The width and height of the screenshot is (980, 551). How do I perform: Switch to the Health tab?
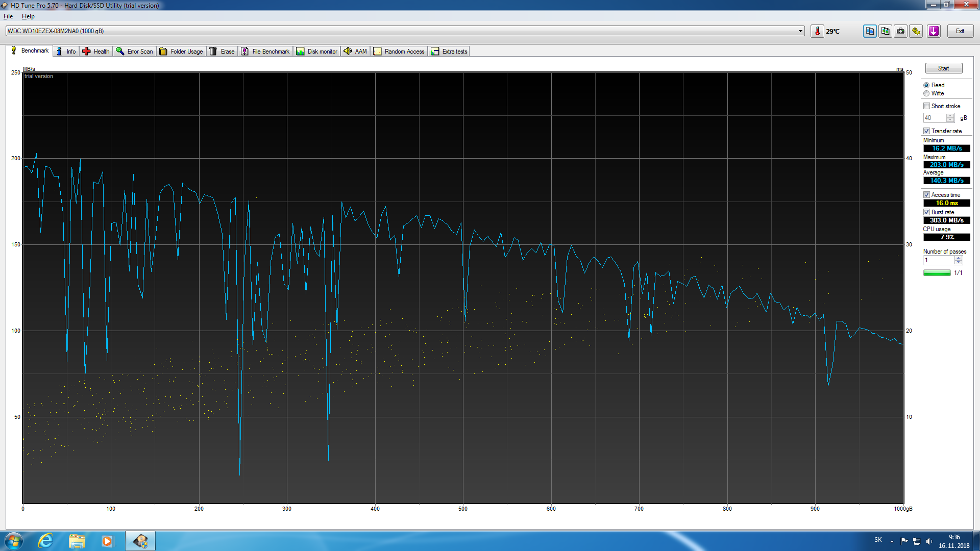[x=96, y=52]
